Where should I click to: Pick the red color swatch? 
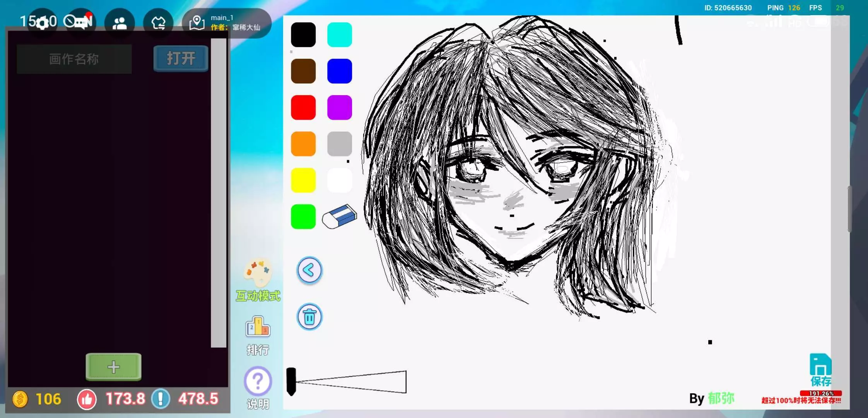click(303, 108)
